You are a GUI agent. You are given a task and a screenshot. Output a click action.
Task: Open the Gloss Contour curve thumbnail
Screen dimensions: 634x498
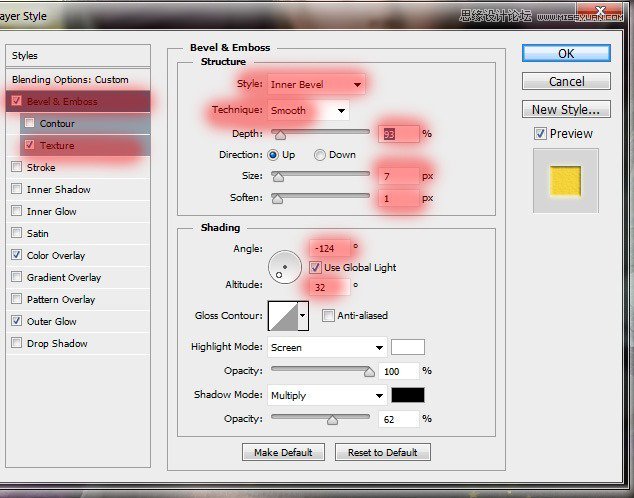pos(283,315)
